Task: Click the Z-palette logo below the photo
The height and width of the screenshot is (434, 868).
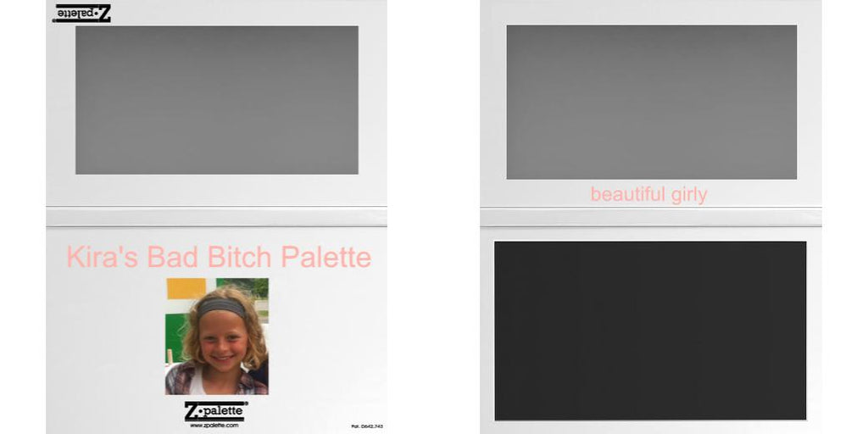Action: point(216,411)
